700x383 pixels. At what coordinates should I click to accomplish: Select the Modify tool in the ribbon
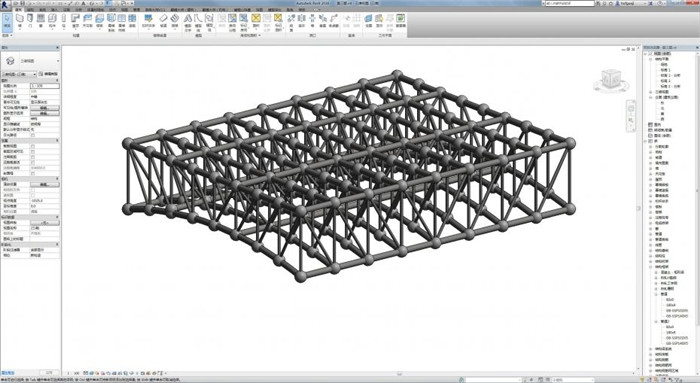coord(7,21)
